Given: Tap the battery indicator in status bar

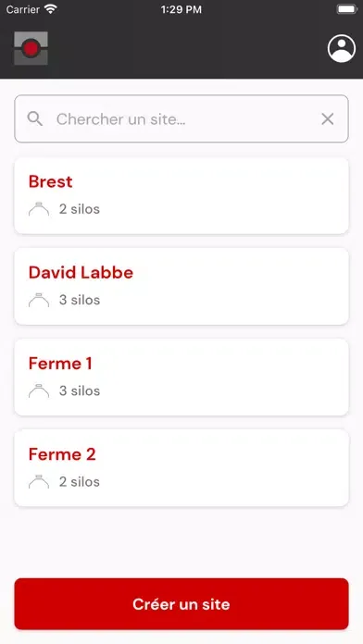Looking at the screenshot, I should point(347,9).
